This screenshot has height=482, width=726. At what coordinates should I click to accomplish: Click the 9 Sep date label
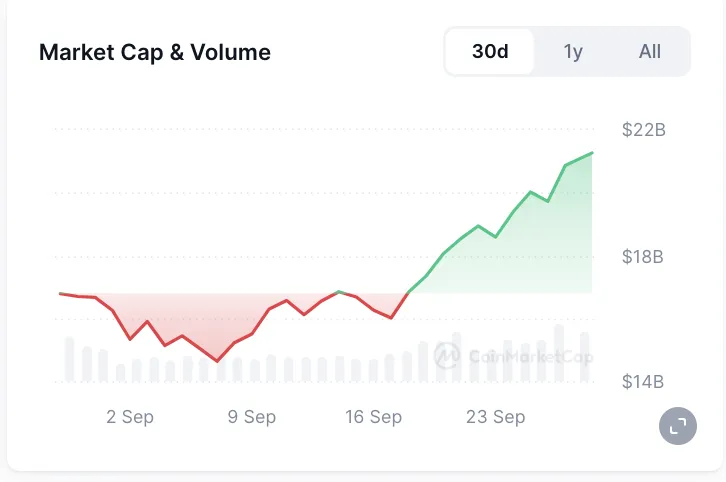pos(252,417)
